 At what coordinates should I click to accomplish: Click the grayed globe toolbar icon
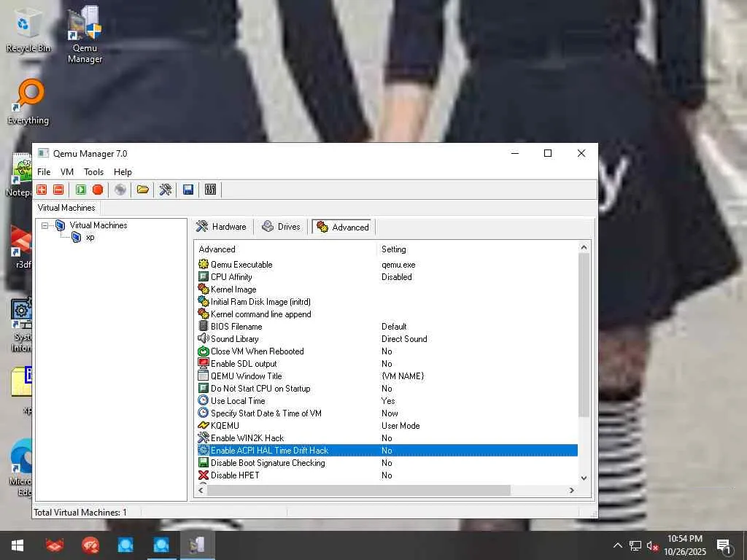(x=120, y=190)
